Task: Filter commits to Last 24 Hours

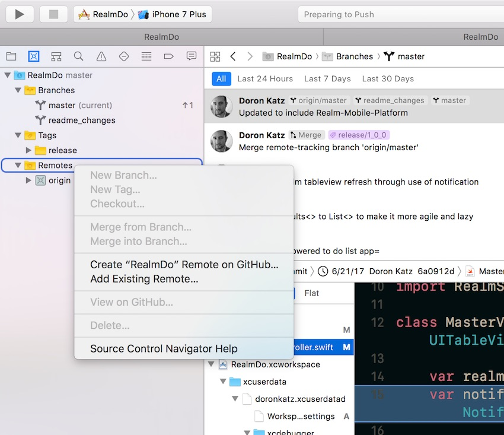Action: [264, 78]
